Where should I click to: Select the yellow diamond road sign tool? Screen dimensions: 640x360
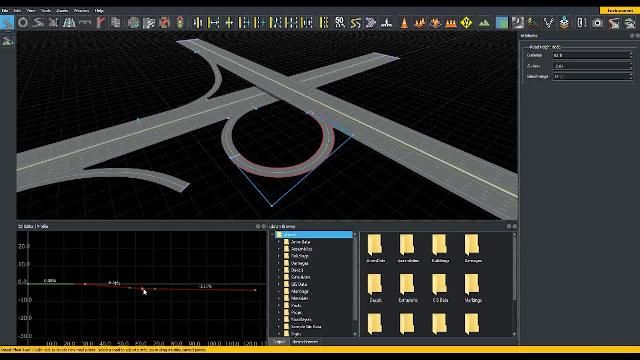(466, 22)
